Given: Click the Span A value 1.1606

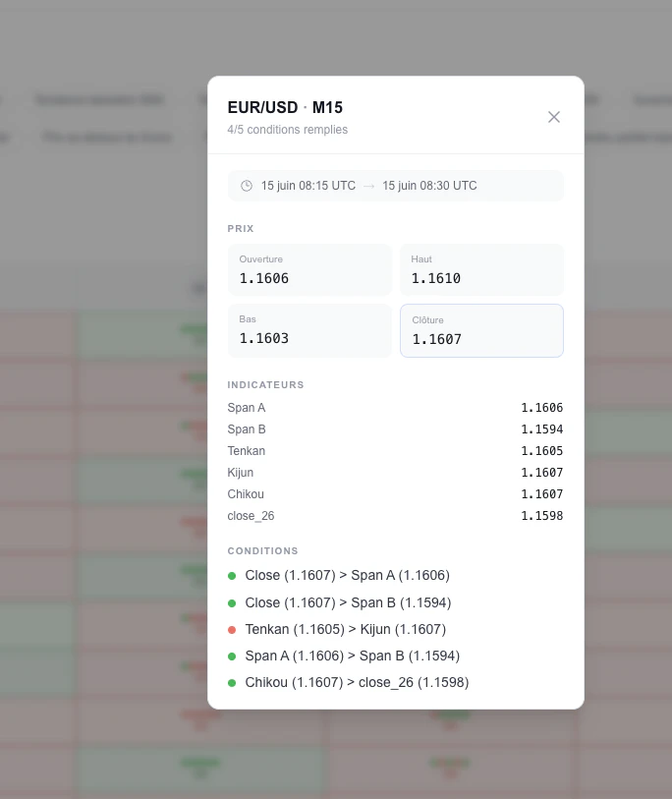Looking at the screenshot, I should pyautogui.click(x=541, y=408).
